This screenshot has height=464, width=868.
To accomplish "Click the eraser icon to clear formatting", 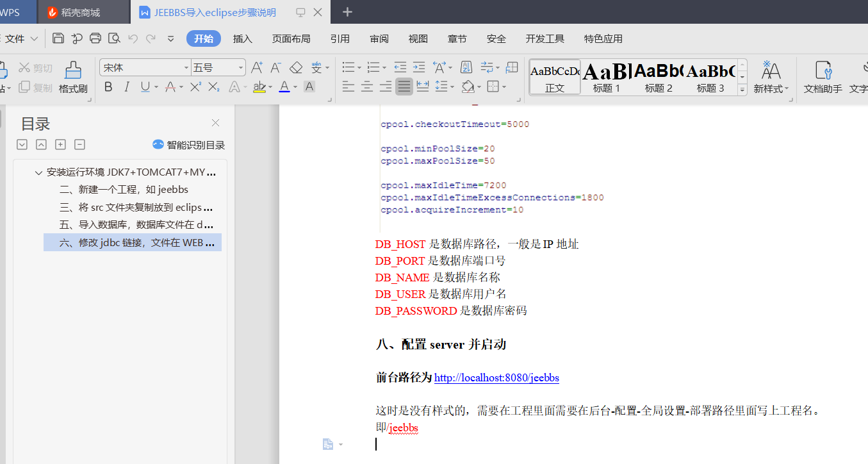I will (x=295, y=67).
